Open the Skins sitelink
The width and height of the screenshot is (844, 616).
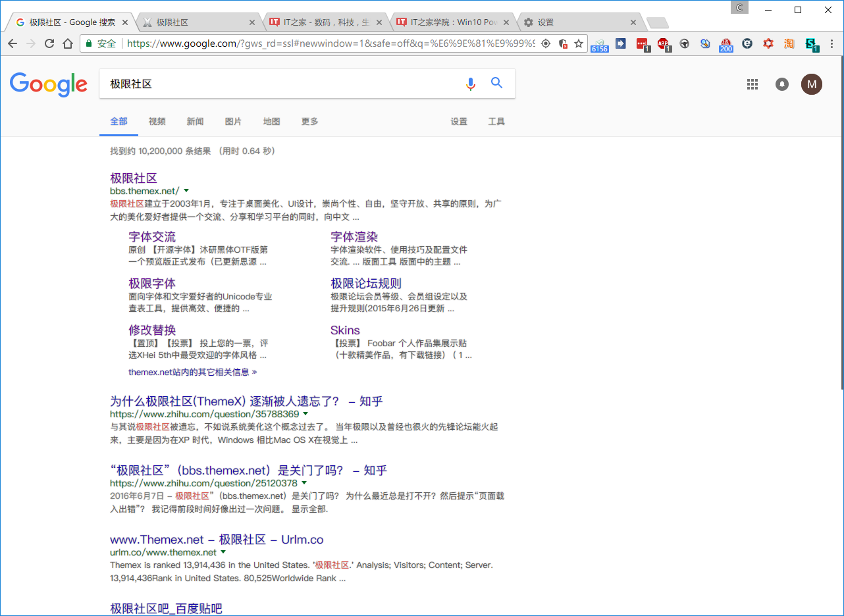click(345, 330)
